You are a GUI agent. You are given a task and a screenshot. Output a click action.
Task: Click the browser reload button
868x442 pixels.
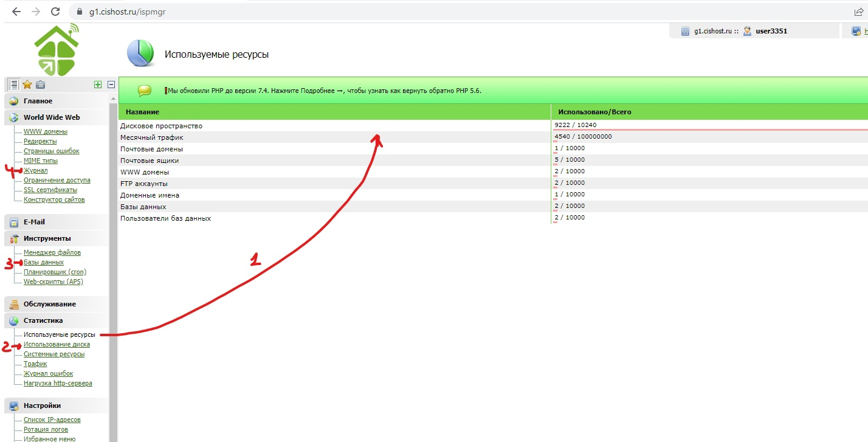(x=55, y=12)
